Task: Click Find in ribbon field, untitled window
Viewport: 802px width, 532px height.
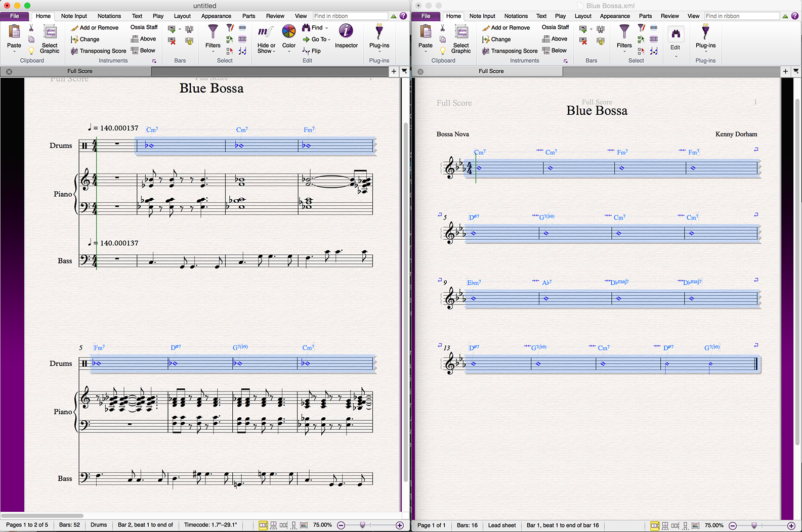Action: click(x=350, y=16)
